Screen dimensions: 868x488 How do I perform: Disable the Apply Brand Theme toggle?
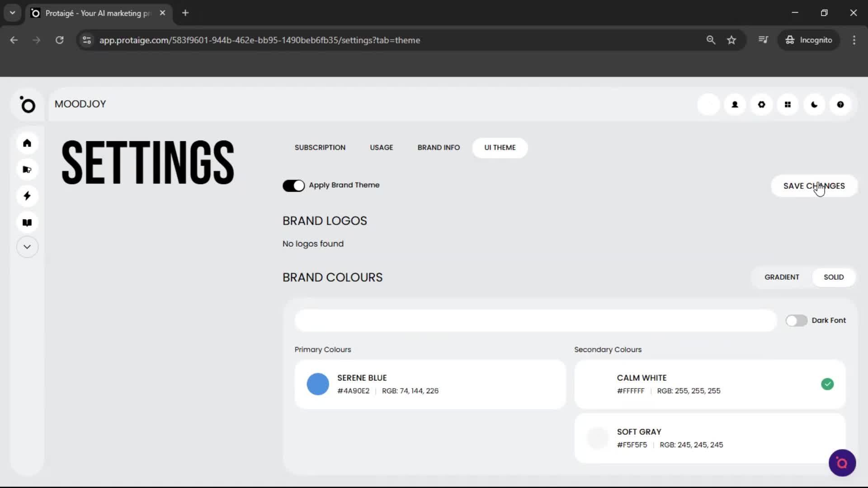click(x=294, y=186)
